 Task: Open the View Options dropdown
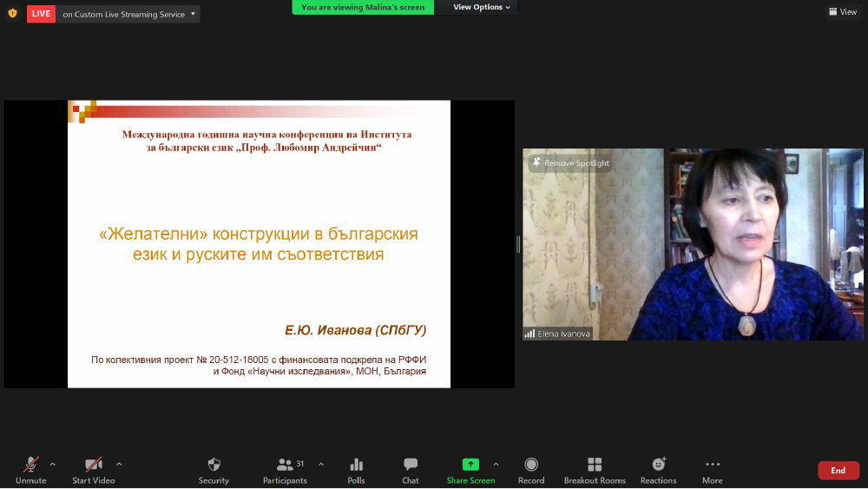point(483,7)
